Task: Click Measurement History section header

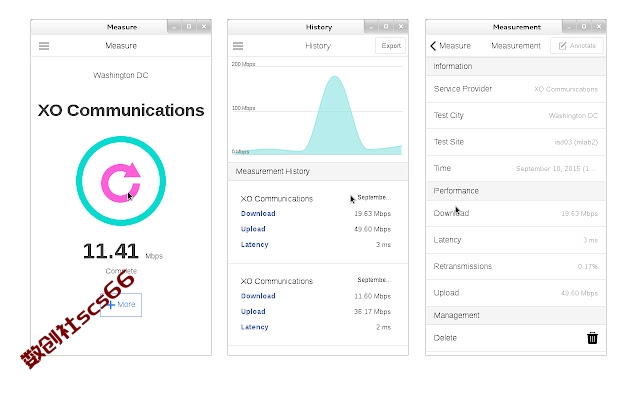Action: pyautogui.click(x=318, y=171)
